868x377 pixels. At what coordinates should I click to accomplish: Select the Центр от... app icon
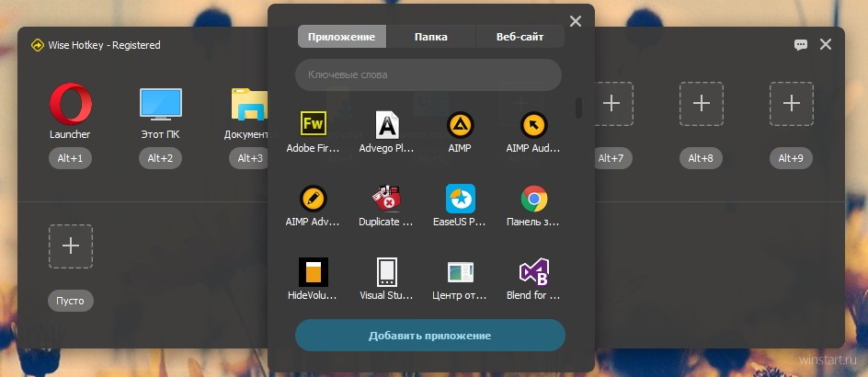461,272
